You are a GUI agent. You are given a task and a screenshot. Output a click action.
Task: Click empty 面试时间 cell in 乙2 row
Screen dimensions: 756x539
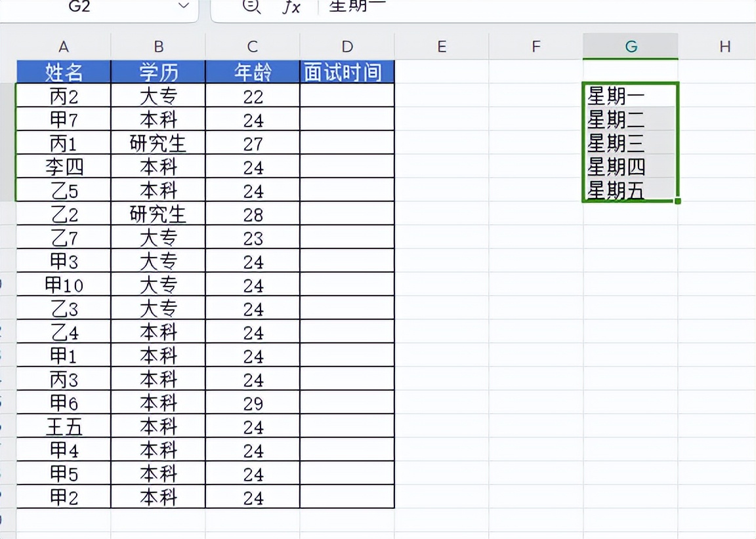(x=347, y=213)
